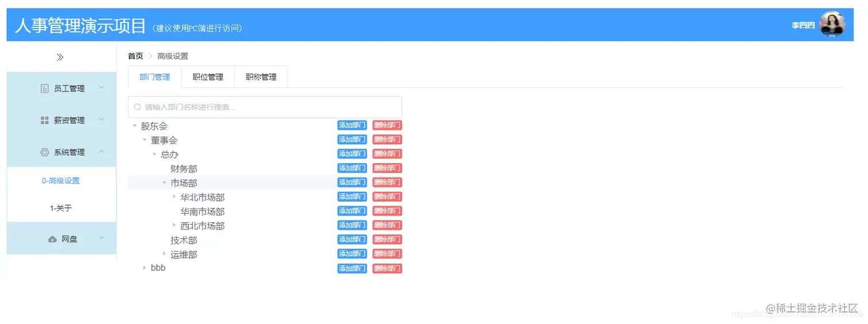This screenshot has width=868, height=324.
Task: Select the 华南市场部 tree row
Action: click(265, 211)
